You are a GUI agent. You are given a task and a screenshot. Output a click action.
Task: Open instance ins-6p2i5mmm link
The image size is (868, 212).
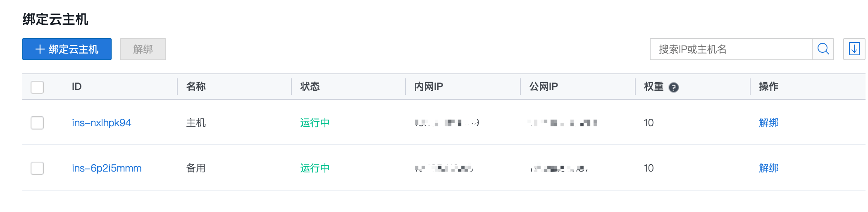click(107, 168)
